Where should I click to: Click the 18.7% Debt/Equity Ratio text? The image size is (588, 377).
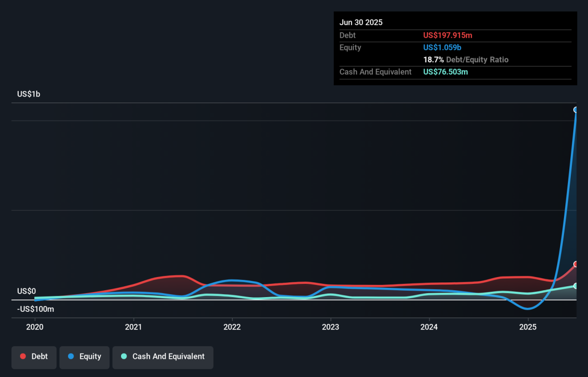click(466, 60)
